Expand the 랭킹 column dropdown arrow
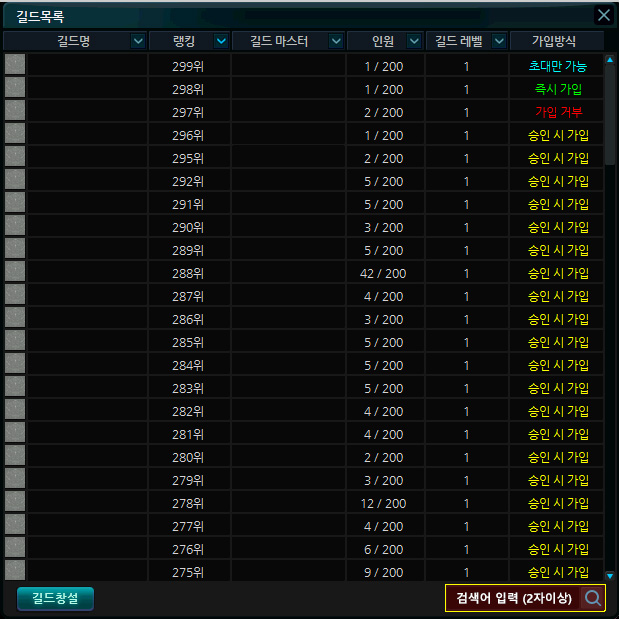 click(221, 41)
